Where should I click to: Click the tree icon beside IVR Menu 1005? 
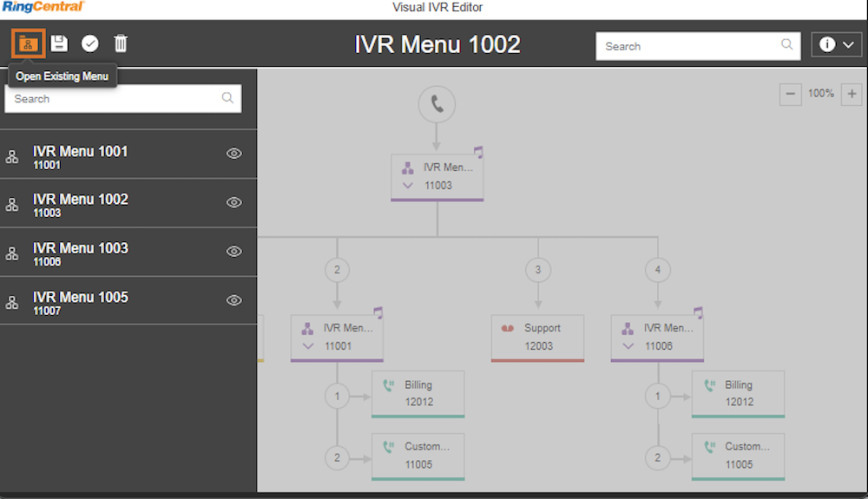[x=11, y=303]
